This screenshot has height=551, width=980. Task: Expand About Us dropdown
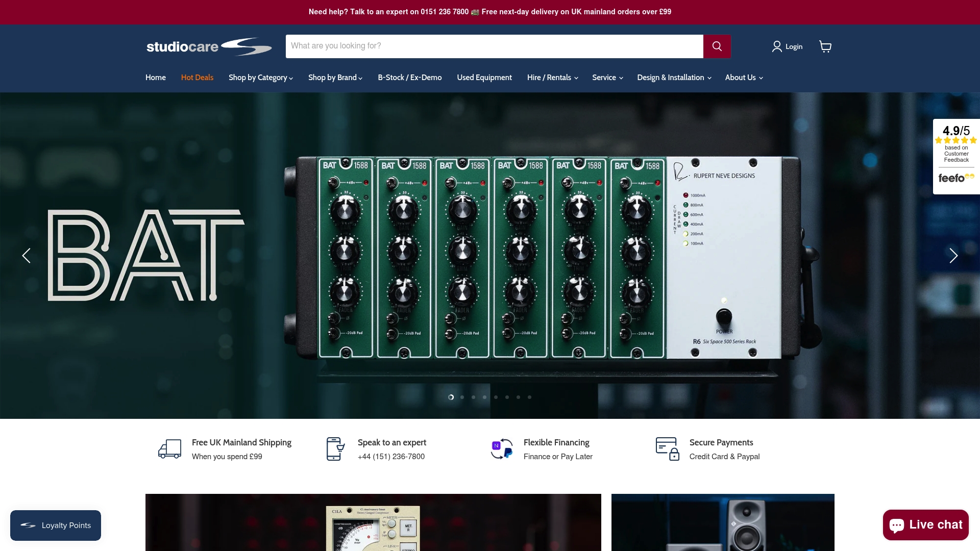click(744, 78)
